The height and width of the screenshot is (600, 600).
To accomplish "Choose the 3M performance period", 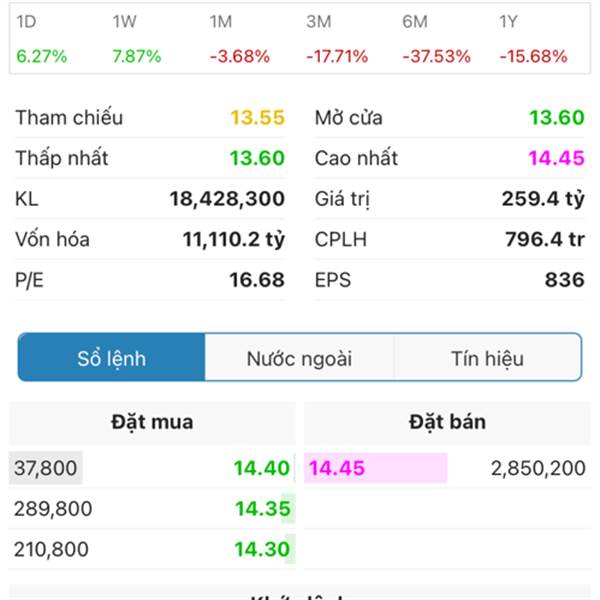I will pyautogui.click(x=336, y=40).
